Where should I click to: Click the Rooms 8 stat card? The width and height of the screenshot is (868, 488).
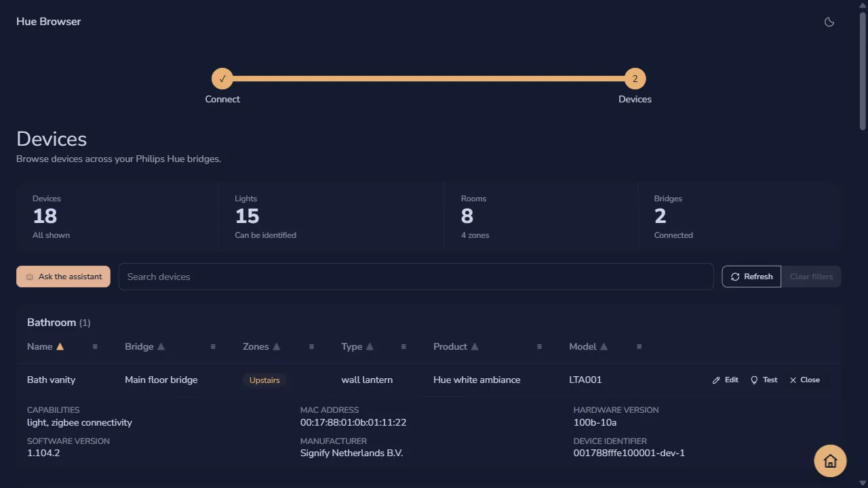pos(540,217)
